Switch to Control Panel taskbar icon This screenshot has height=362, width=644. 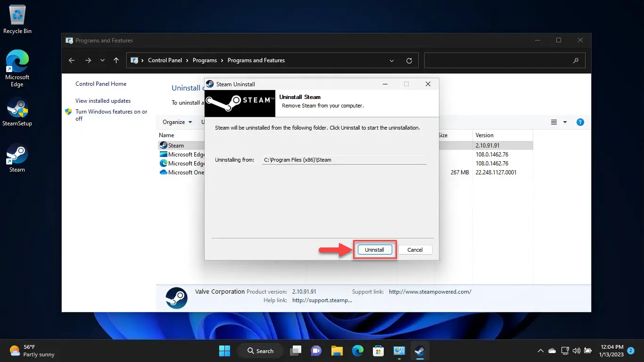coord(399,351)
